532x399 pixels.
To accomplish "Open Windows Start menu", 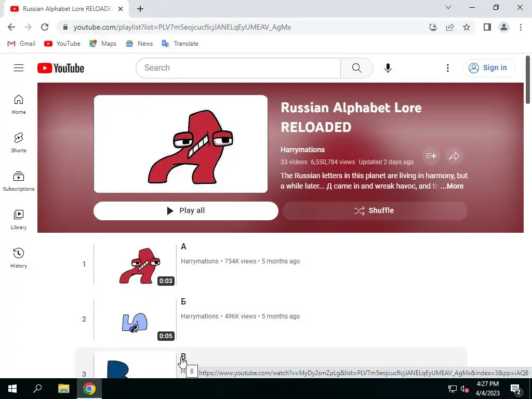I will click(x=12, y=389).
